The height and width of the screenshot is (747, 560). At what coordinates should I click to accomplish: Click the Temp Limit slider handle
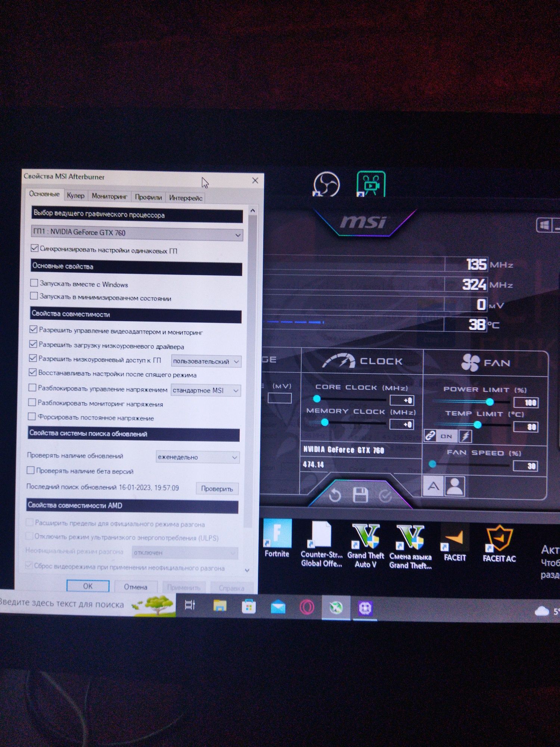click(477, 425)
